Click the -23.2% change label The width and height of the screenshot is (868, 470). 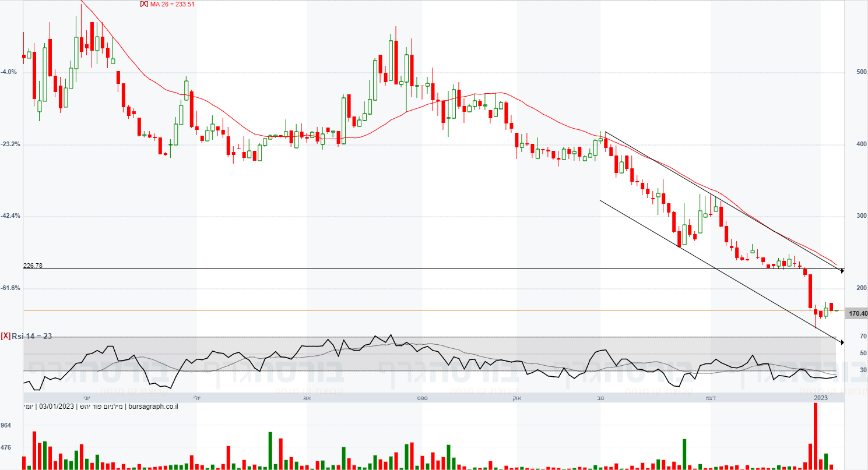pos(10,144)
